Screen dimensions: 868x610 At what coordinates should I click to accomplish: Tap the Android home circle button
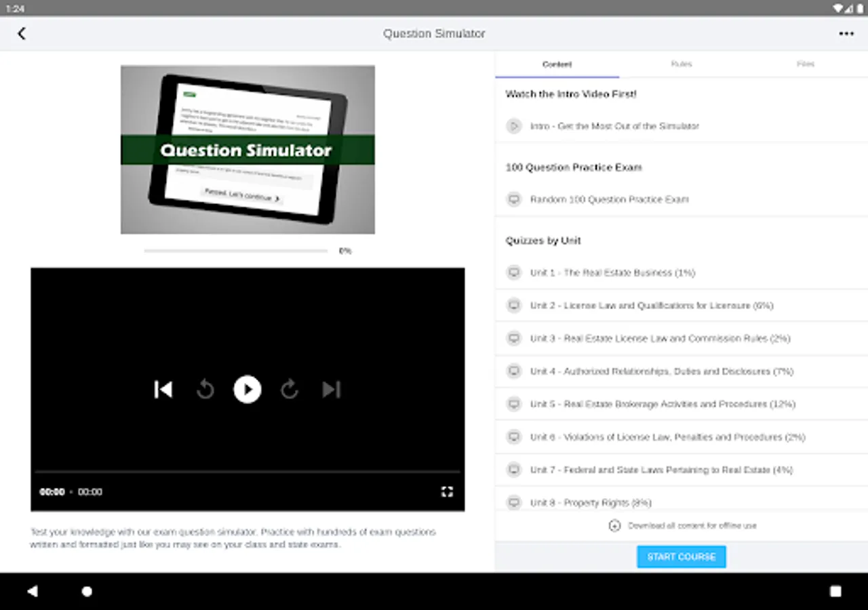(87, 591)
